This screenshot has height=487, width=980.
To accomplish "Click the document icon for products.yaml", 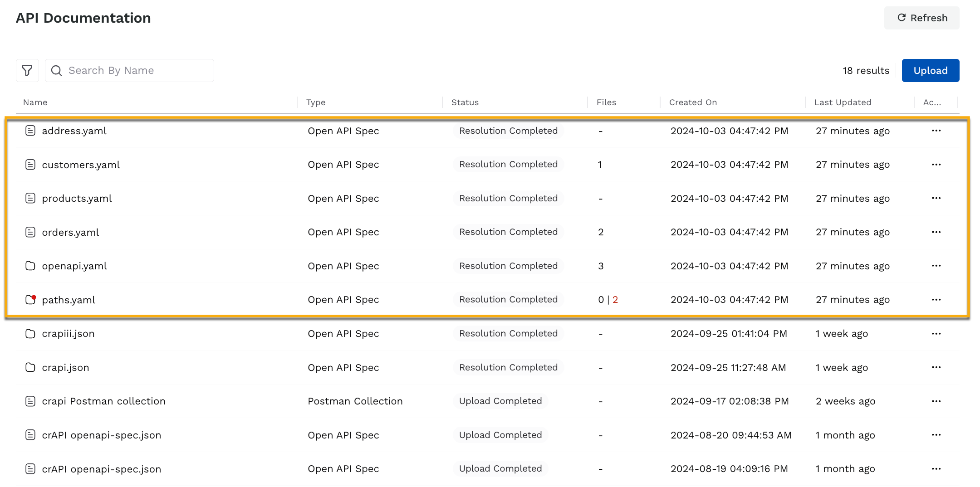I will tap(30, 198).
